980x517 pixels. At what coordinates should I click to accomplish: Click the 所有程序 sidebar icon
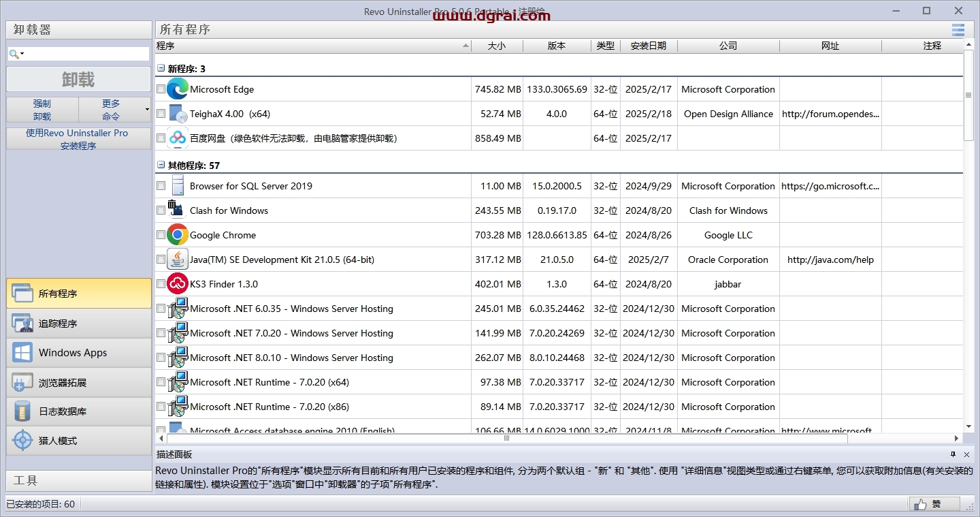(22, 294)
